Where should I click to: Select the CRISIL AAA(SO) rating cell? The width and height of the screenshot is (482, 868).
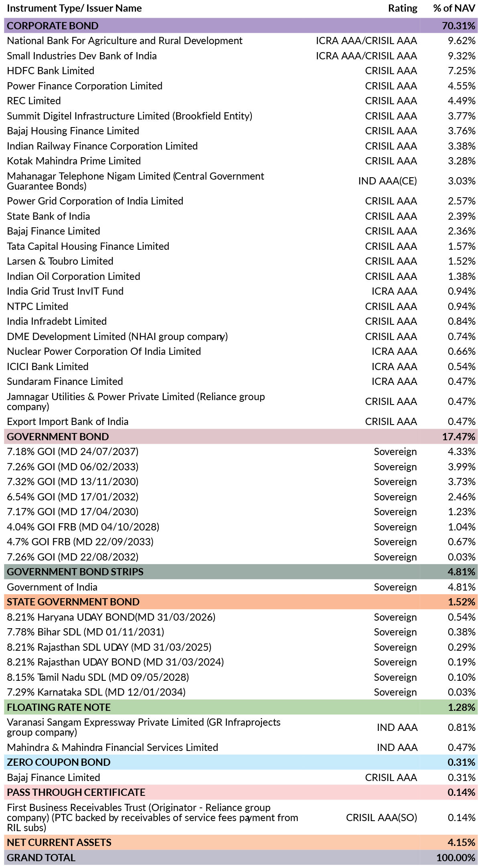coord(382,817)
